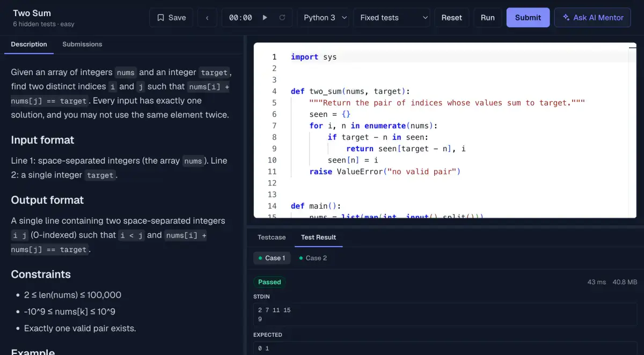Click the for i, n in enumerate(nums) line
The image size is (644, 355).
374,125
